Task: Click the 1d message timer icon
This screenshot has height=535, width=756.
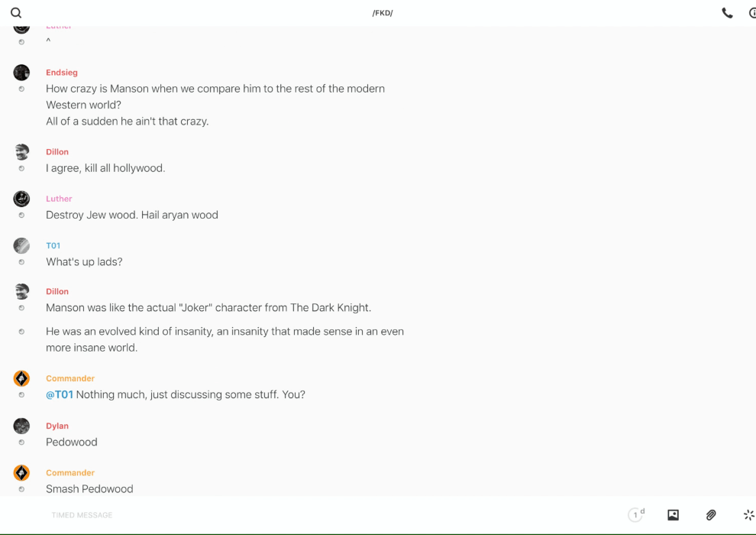Action: [635, 515]
